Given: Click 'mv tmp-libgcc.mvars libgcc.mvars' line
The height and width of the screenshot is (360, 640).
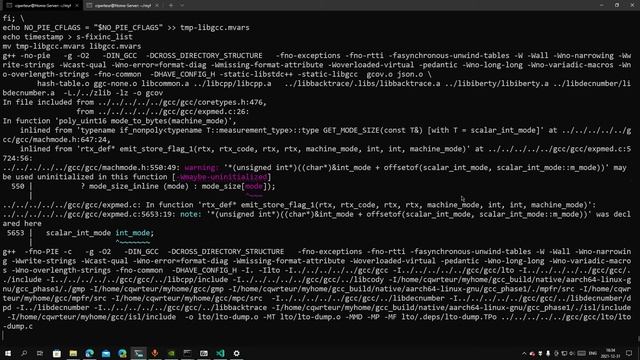Looking at the screenshot, I should point(72,47).
